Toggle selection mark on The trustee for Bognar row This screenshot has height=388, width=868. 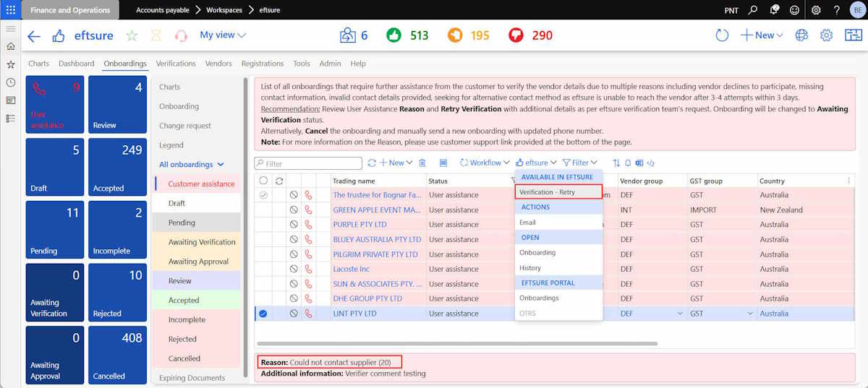263,195
